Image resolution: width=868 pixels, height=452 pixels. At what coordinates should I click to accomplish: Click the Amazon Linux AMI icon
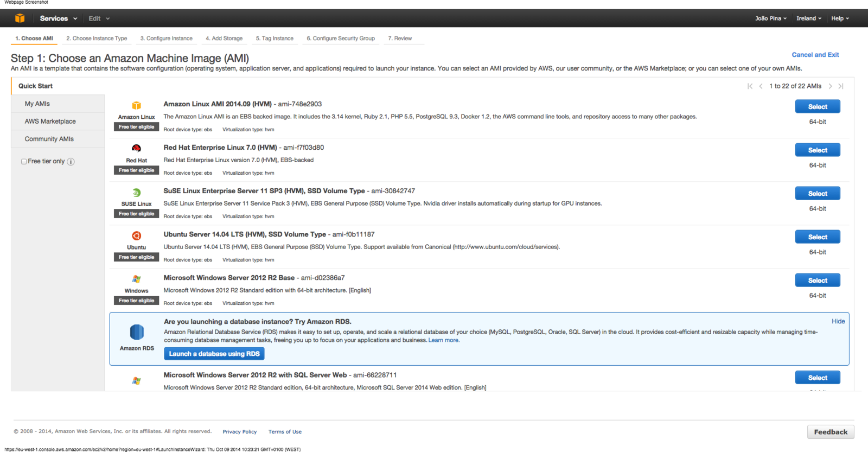click(137, 105)
